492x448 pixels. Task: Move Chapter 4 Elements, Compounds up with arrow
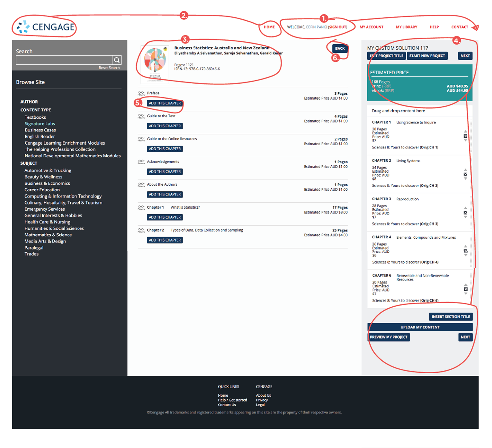(x=465, y=246)
